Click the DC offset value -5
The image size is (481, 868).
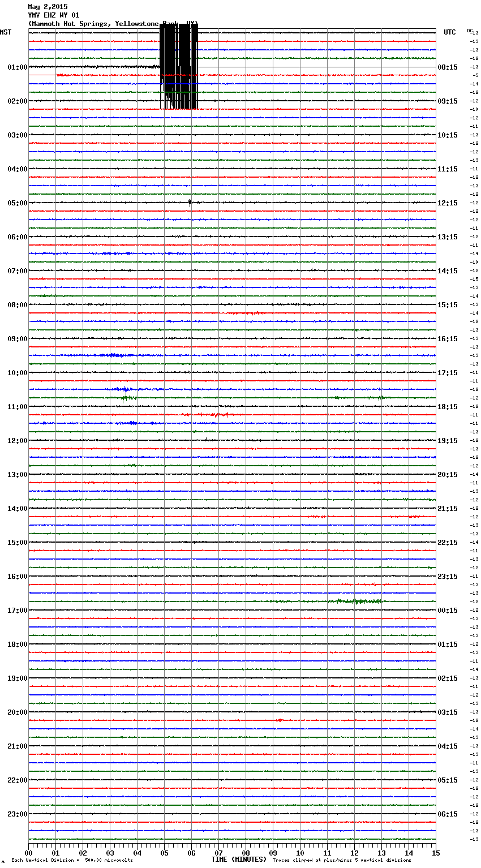475,75
